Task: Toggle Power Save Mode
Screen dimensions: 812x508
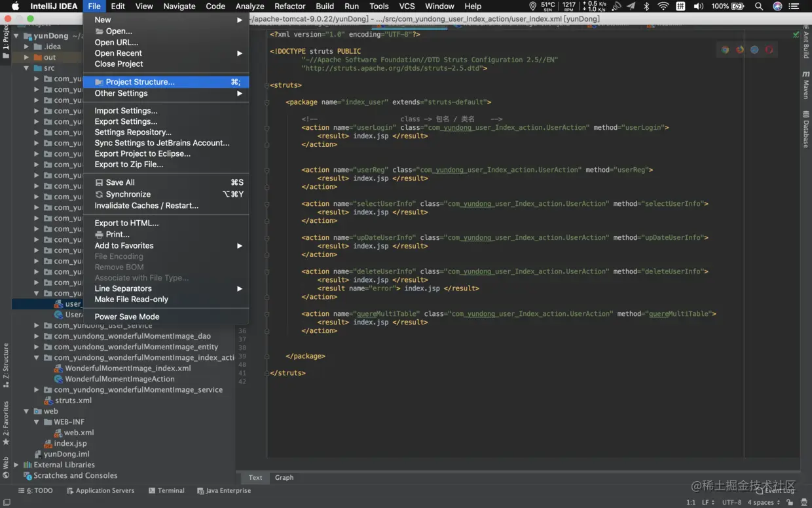Action: [x=126, y=317]
